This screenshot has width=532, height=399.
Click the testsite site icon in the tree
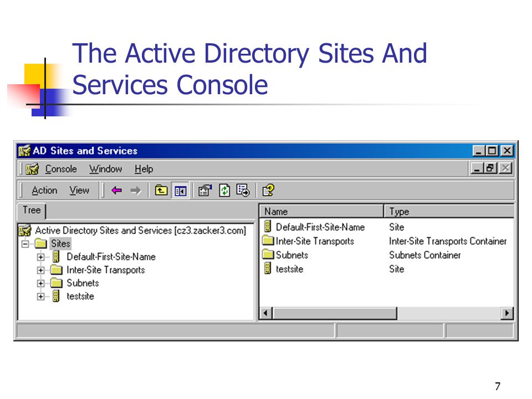[57, 296]
